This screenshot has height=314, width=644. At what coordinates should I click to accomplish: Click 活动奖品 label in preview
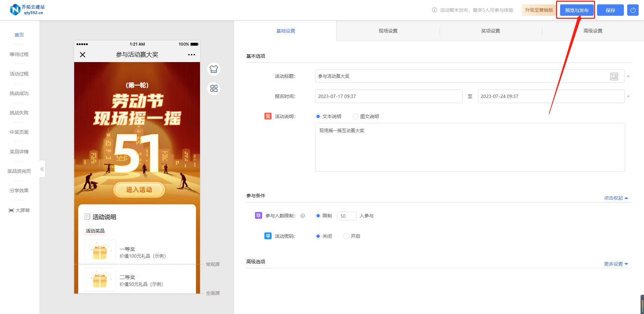pos(95,231)
